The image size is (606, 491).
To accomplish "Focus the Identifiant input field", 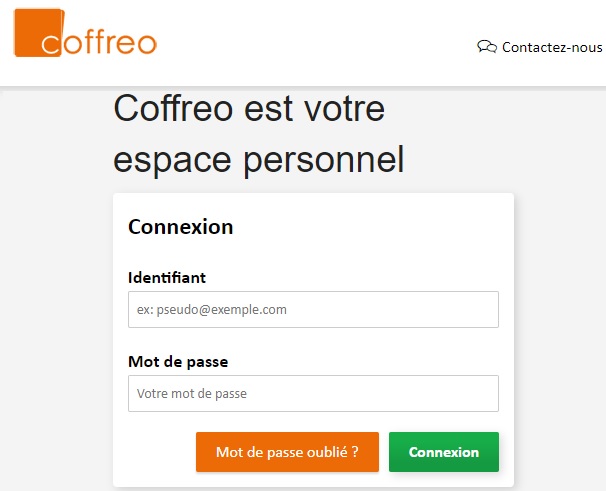I will (x=313, y=310).
